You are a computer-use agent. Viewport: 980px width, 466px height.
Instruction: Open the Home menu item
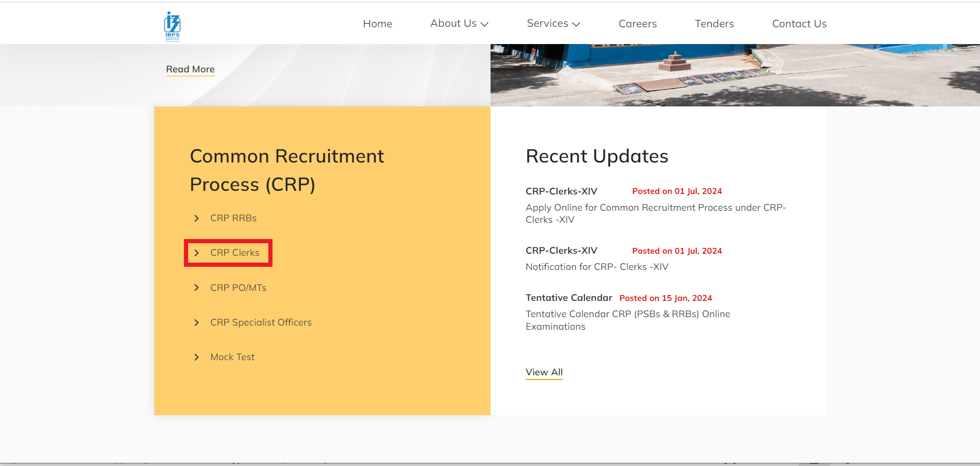point(377,24)
